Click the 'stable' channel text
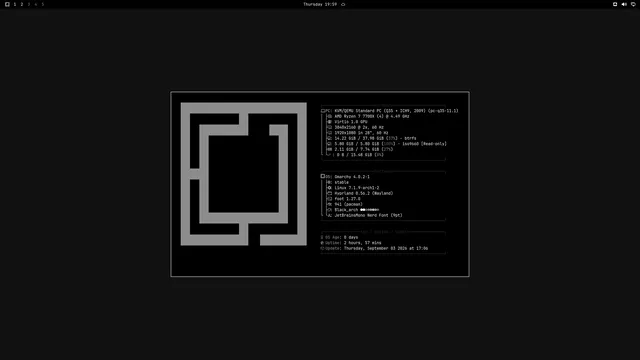The image size is (640, 360). (341, 182)
